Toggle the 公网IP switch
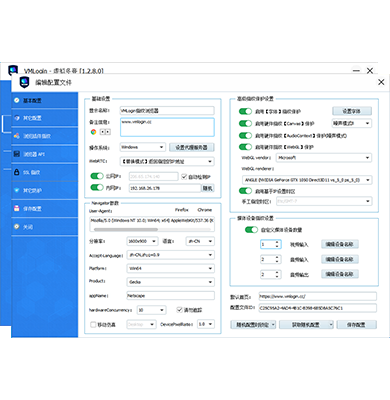 click(x=97, y=176)
